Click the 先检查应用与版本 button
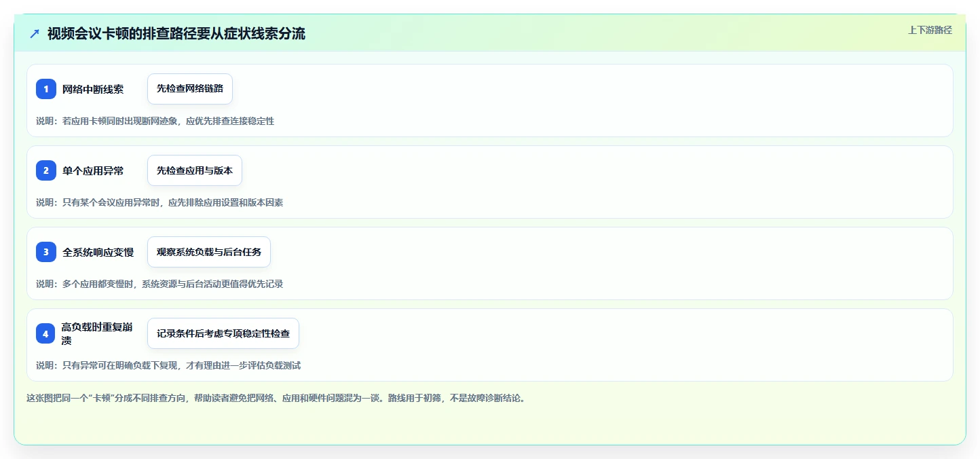The width and height of the screenshot is (980, 459). pyautogui.click(x=195, y=170)
